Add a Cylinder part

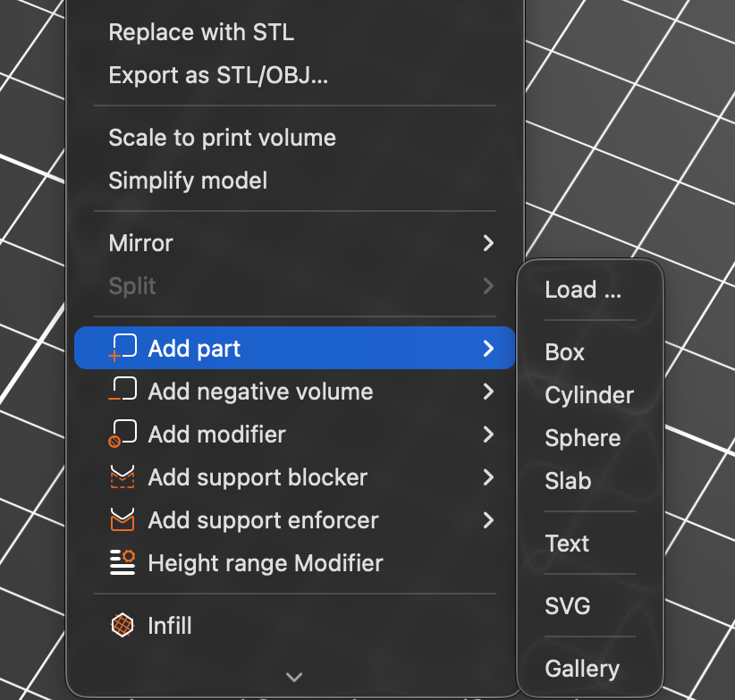(590, 395)
